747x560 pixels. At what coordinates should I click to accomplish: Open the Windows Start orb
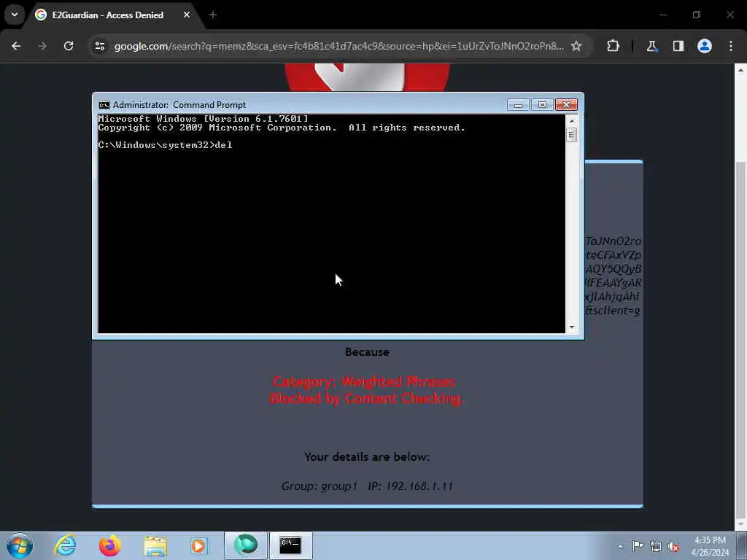pyautogui.click(x=20, y=545)
